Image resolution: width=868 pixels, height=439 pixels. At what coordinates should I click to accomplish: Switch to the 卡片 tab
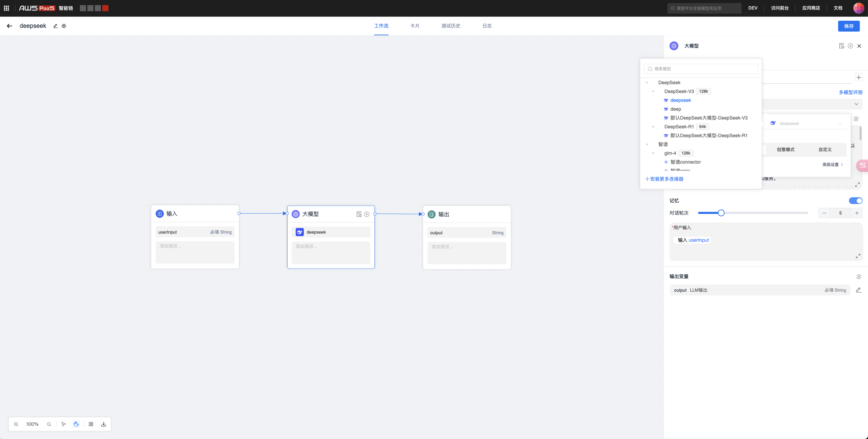pos(415,26)
